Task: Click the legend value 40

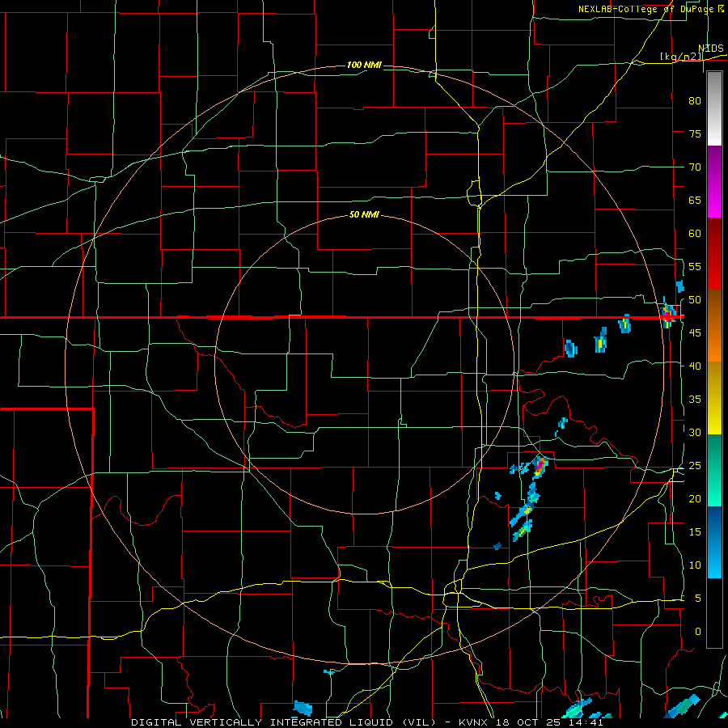Action: [x=695, y=366]
